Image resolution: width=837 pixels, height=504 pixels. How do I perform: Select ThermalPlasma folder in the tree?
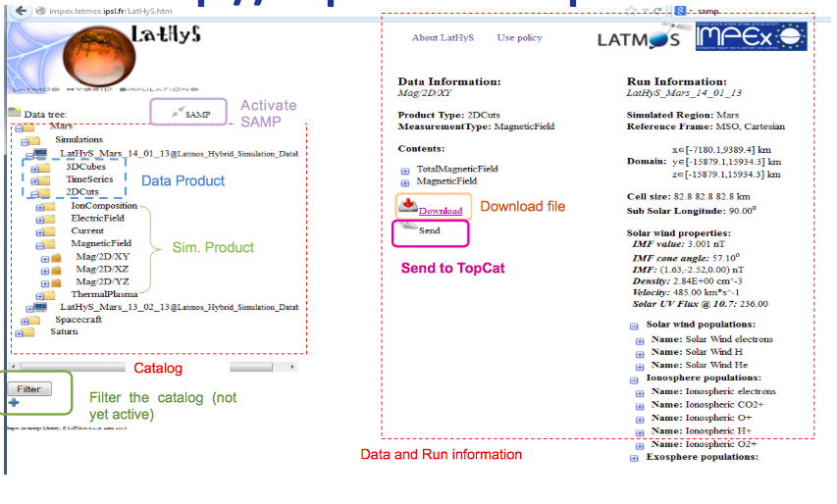(104, 294)
